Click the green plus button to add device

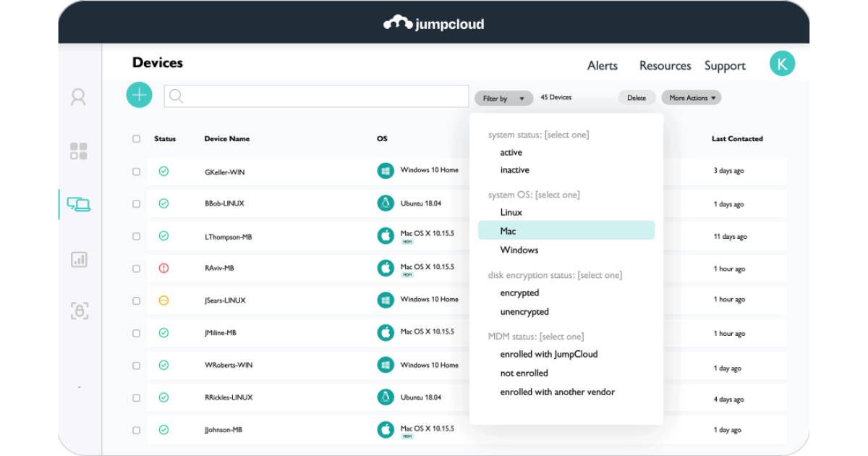[x=139, y=95]
